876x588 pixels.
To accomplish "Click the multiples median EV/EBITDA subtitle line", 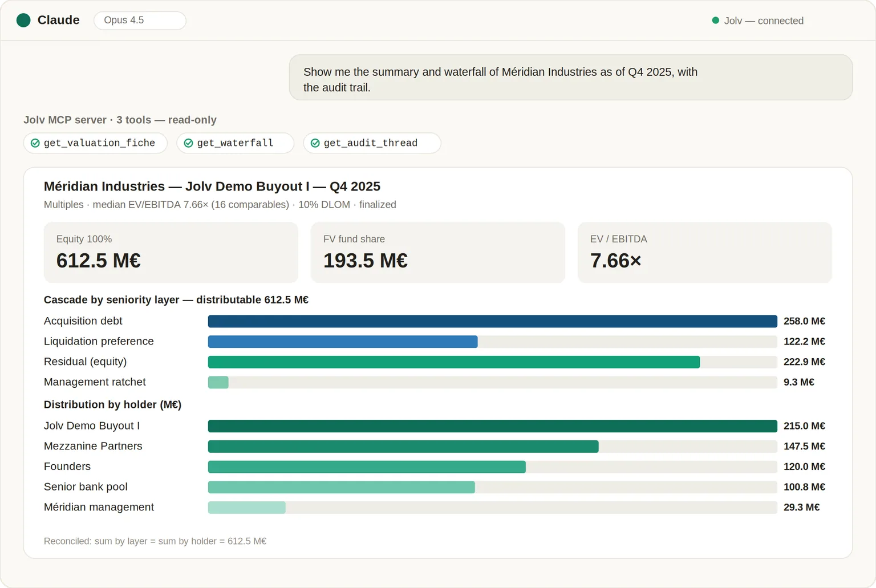I will [220, 205].
